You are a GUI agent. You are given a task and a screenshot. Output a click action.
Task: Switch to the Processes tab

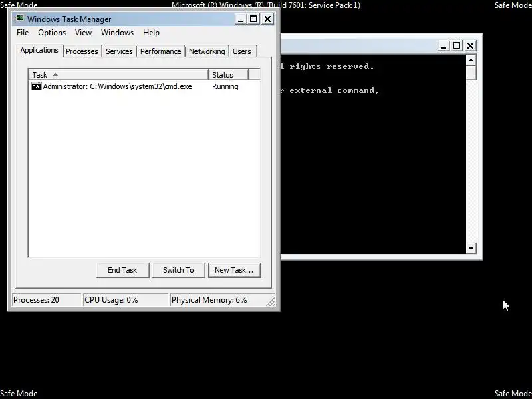(82, 51)
